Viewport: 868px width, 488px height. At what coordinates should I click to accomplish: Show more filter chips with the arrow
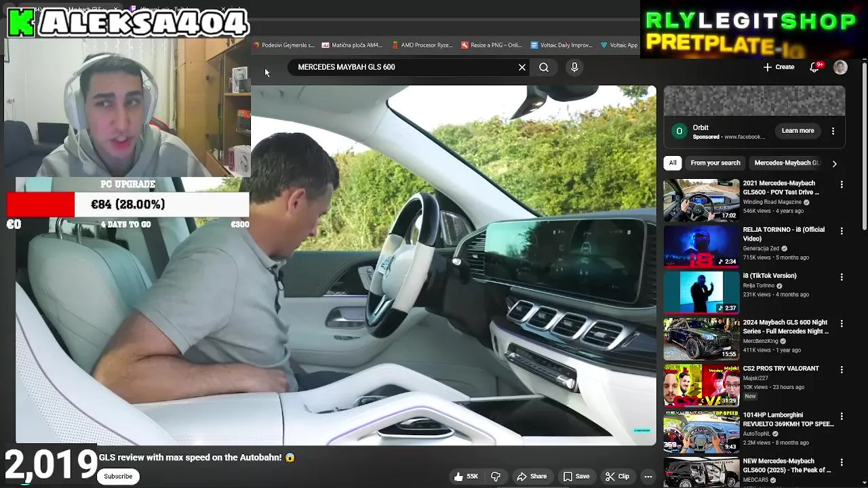click(834, 163)
